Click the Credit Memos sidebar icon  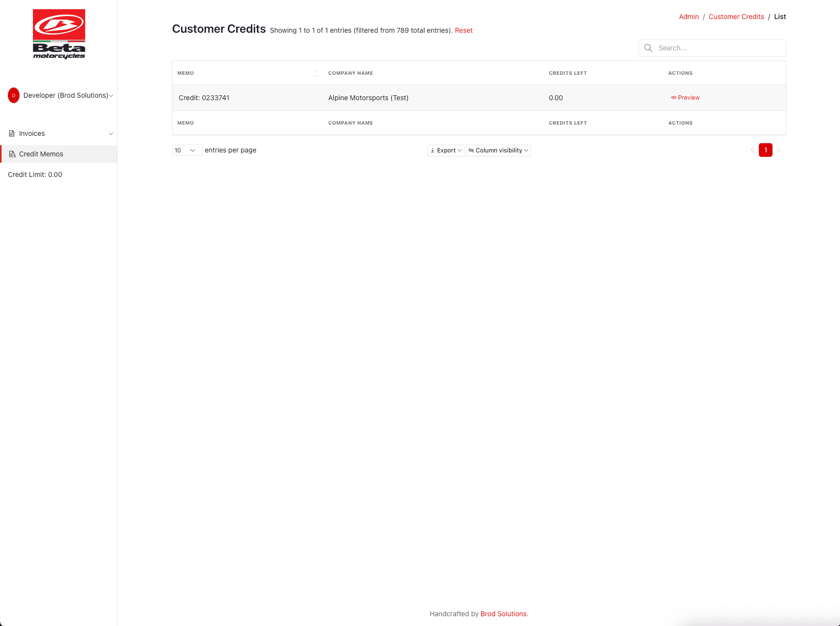(x=13, y=154)
